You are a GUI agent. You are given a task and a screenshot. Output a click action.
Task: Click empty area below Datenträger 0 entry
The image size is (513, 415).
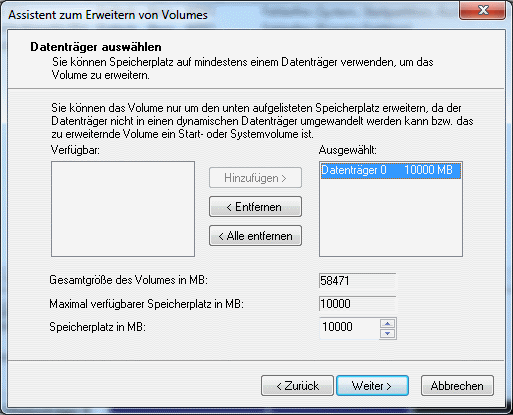tap(391, 217)
